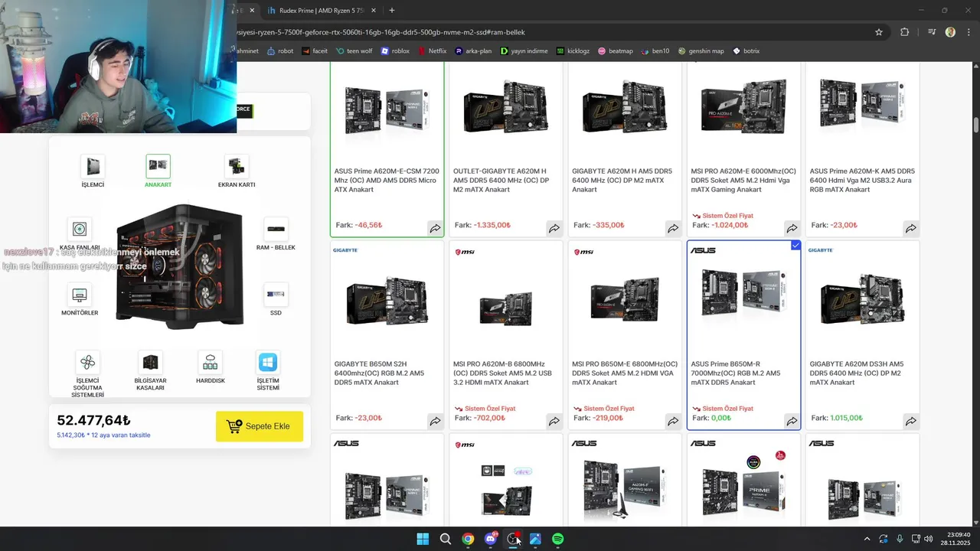Select the MSI PRO A620M-B motherboard image
The image size is (980, 551).
tap(505, 308)
